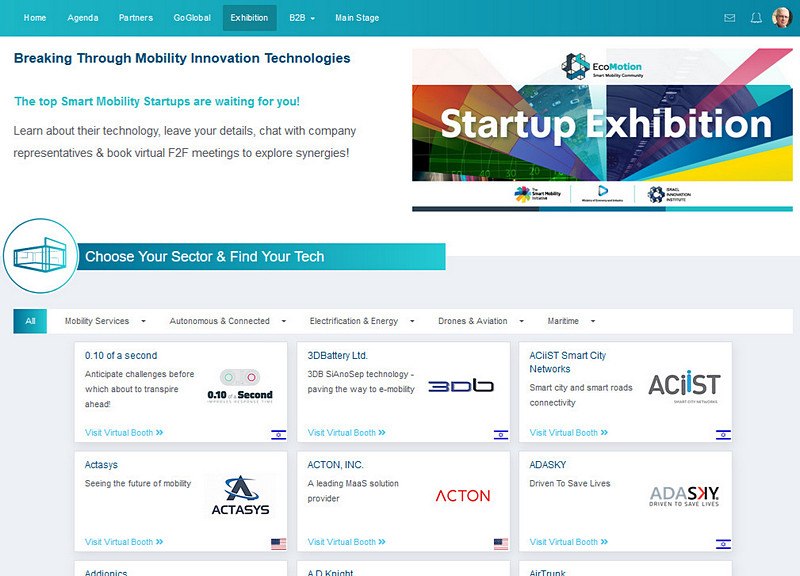Visit Virtual Booth for ADASKY
This screenshot has width=800, height=576.
tap(569, 542)
